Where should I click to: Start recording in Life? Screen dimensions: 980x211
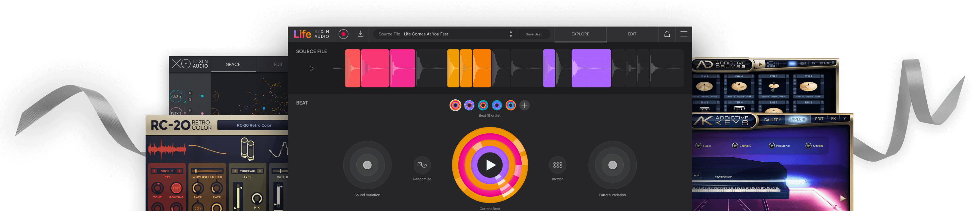(x=343, y=34)
